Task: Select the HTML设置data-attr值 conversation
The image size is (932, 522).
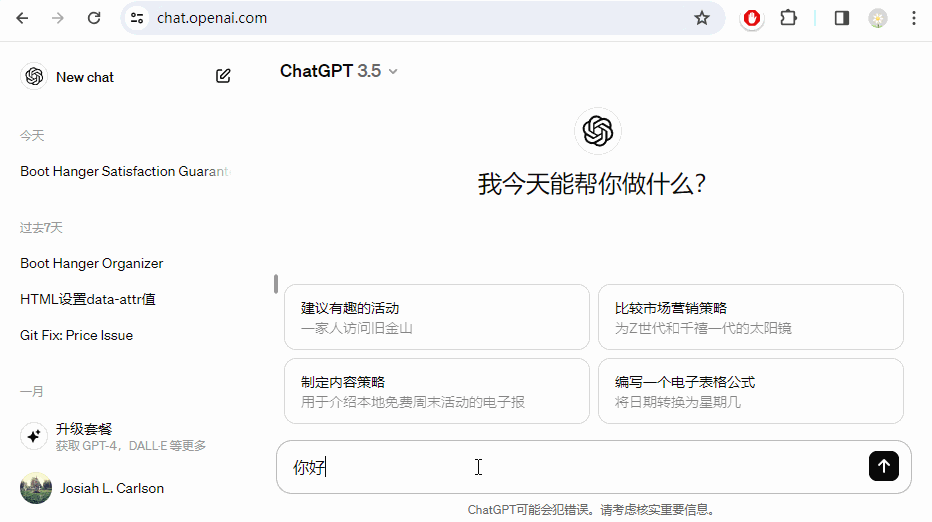Action: pos(88,300)
